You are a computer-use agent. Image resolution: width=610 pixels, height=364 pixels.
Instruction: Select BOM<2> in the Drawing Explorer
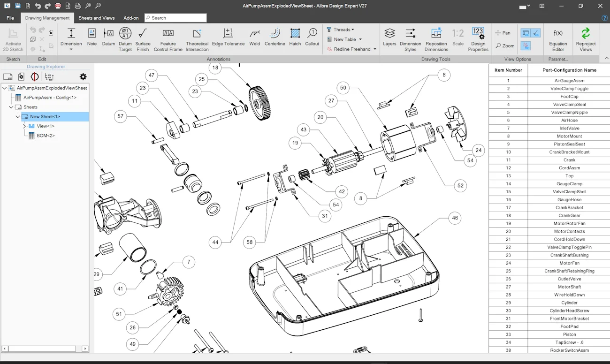(x=46, y=136)
